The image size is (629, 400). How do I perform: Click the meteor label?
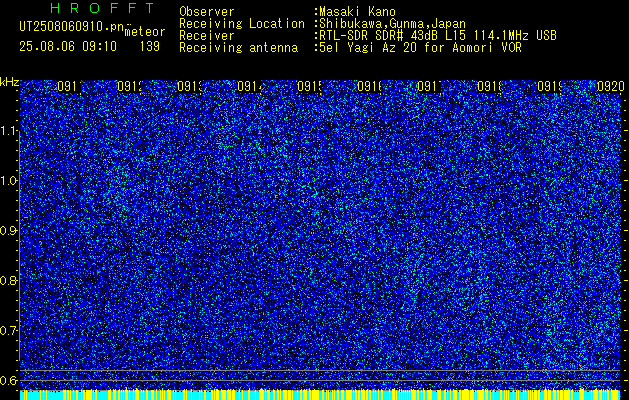(145, 32)
